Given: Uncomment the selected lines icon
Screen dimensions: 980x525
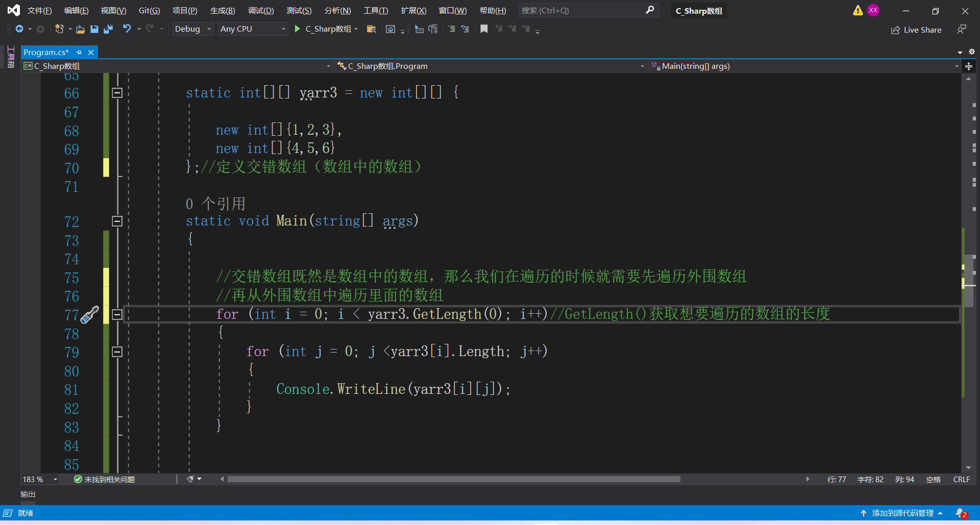Looking at the screenshot, I should [x=465, y=29].
